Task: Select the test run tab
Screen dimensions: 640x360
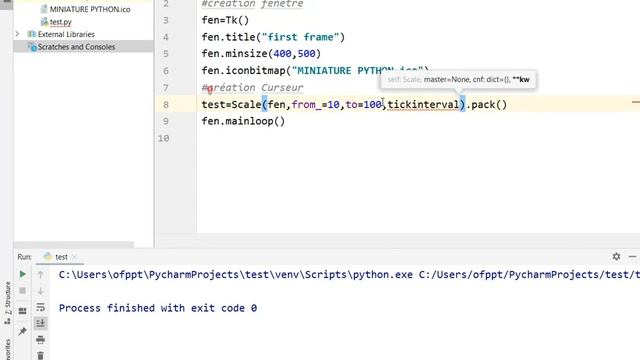Action: [61, 257]
